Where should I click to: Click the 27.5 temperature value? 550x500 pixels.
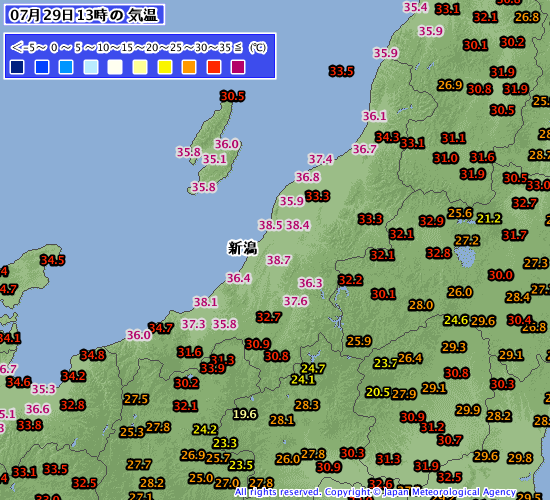tap(136, 399)
